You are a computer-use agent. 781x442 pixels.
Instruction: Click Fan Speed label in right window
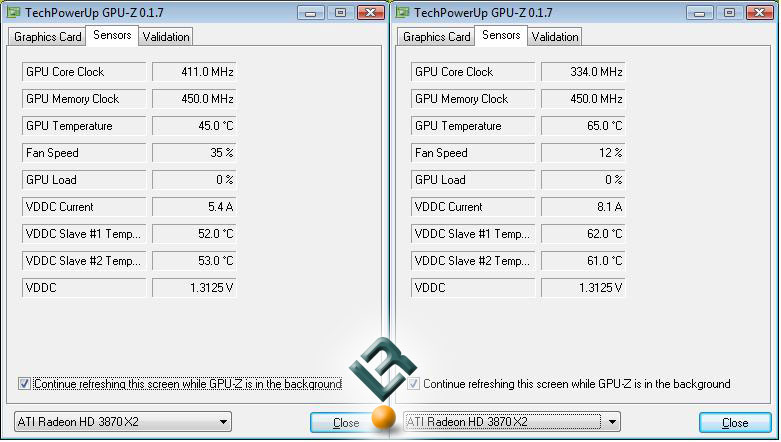(473, 152)
